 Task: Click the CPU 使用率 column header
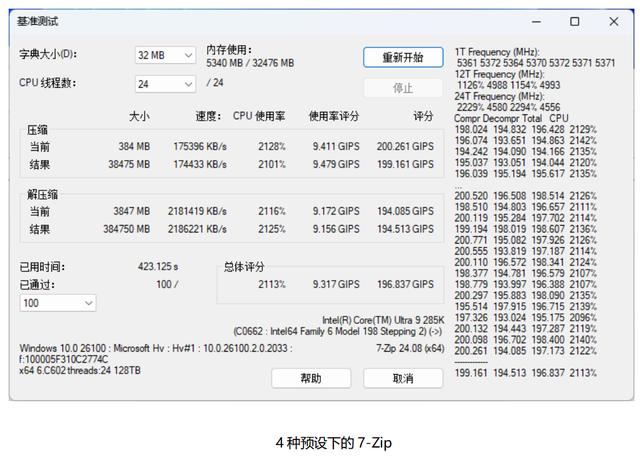[259, 116]
